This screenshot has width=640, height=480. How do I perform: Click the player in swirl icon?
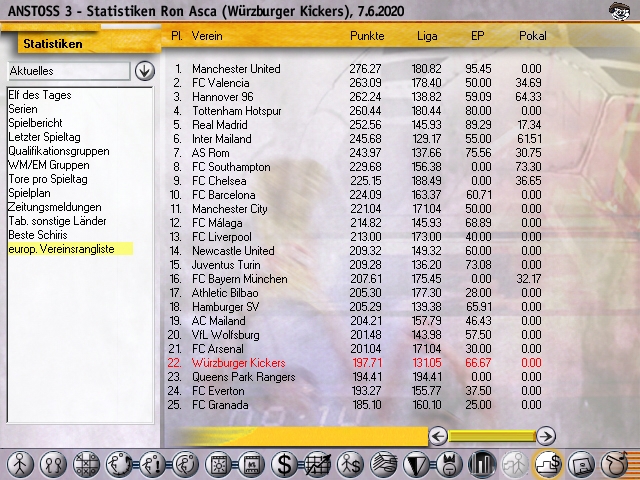coord(186,464)
